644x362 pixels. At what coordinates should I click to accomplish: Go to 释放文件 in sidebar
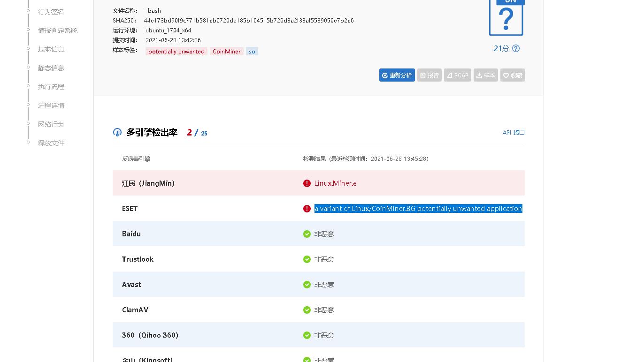tap(51, 143)
